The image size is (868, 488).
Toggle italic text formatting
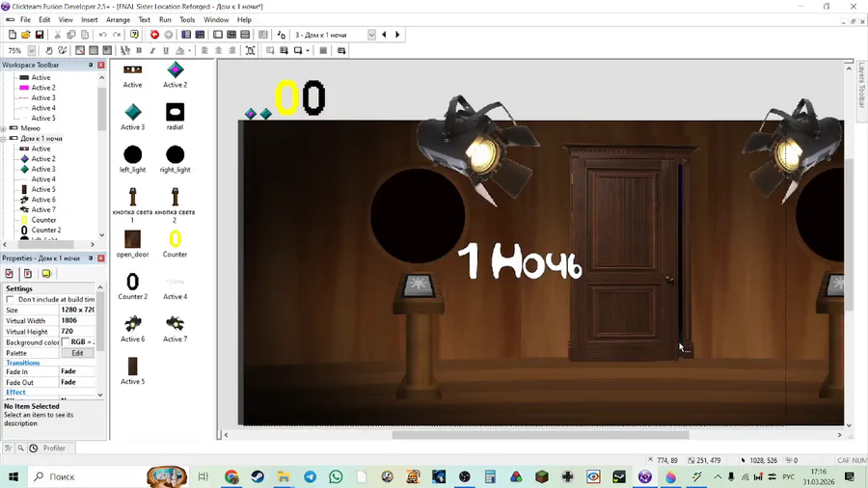tap(152, 50)
